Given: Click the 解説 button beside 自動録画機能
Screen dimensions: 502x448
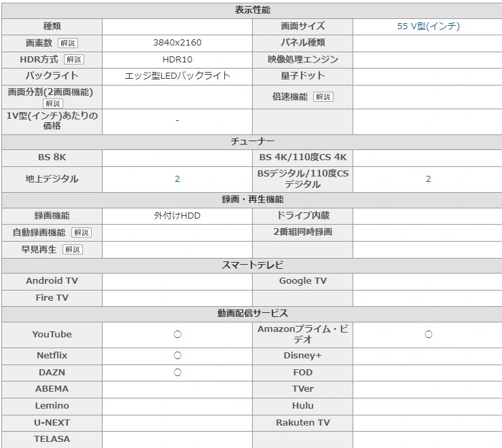Looking at the screenshot, I should [x=82, y=233].
